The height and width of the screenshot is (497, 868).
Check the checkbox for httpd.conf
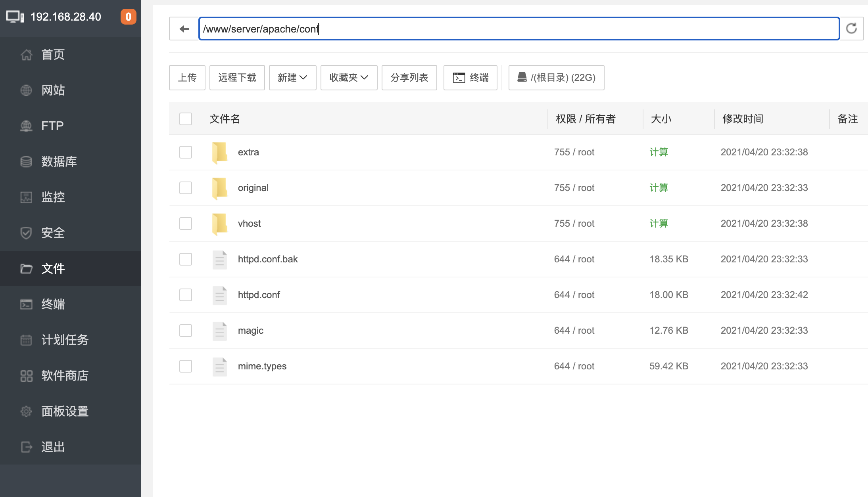pyautogui.click(x=185, y=294)
